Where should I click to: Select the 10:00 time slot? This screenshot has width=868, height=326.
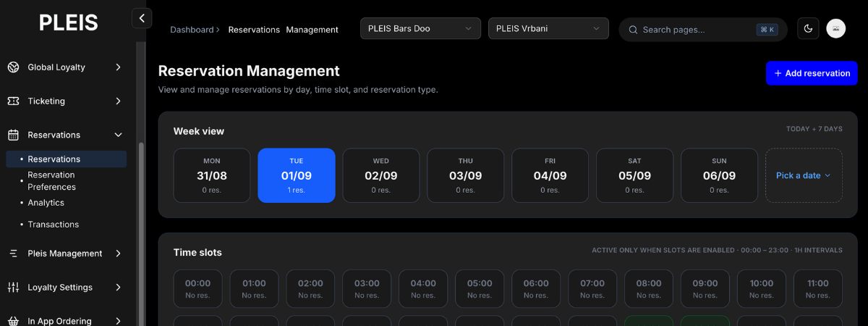[762, 288]
